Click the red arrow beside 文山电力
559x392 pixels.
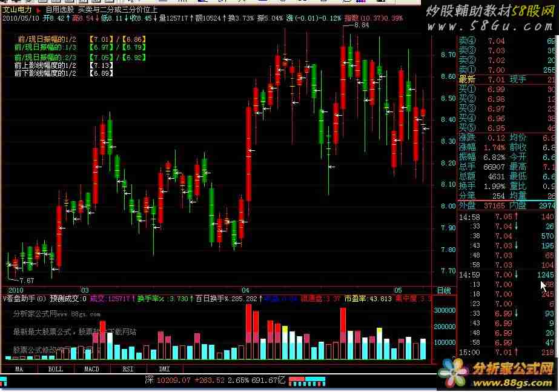[x=39, y=10]
